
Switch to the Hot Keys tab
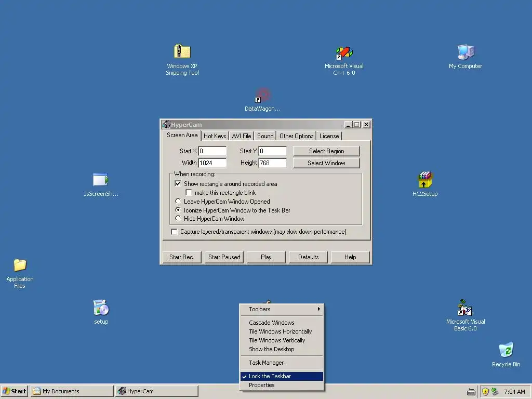[x=215, y=136]
